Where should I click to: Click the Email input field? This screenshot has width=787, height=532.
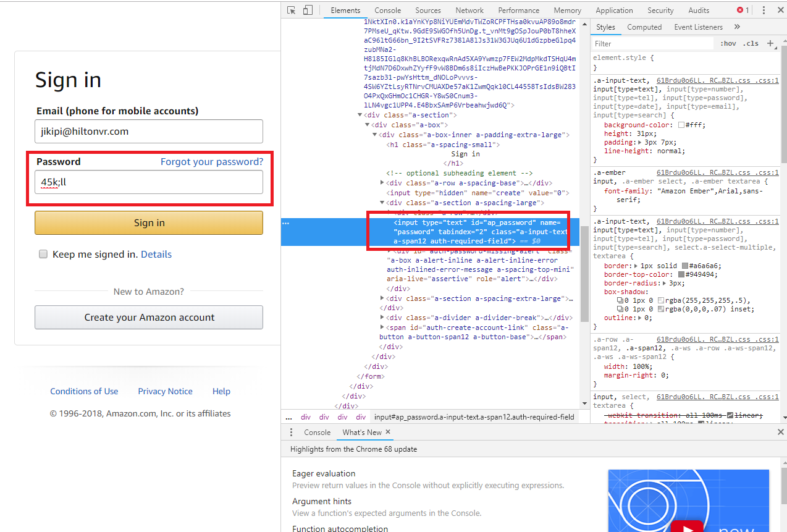[x=149, y=131]
